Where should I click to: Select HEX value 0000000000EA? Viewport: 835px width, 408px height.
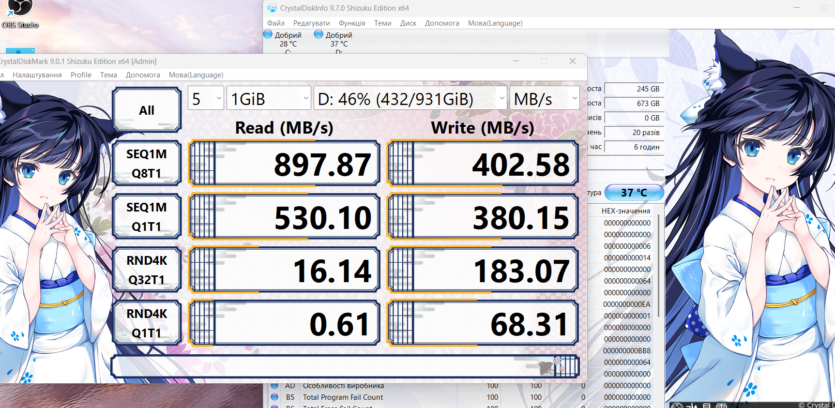[627, 304]
